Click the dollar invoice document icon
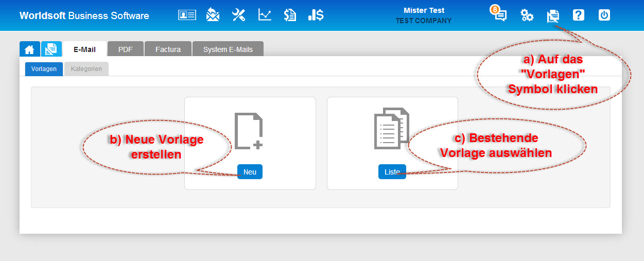 (x=290, y=15)
